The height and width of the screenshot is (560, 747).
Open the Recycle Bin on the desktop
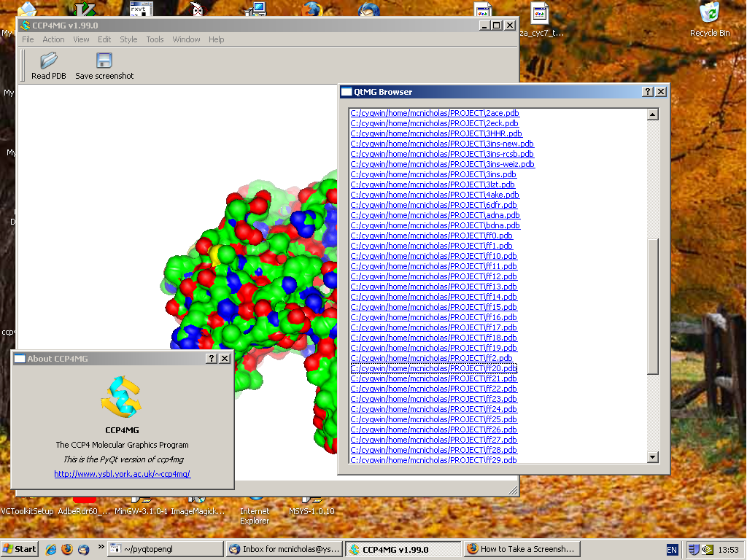(x=710, y=19)
